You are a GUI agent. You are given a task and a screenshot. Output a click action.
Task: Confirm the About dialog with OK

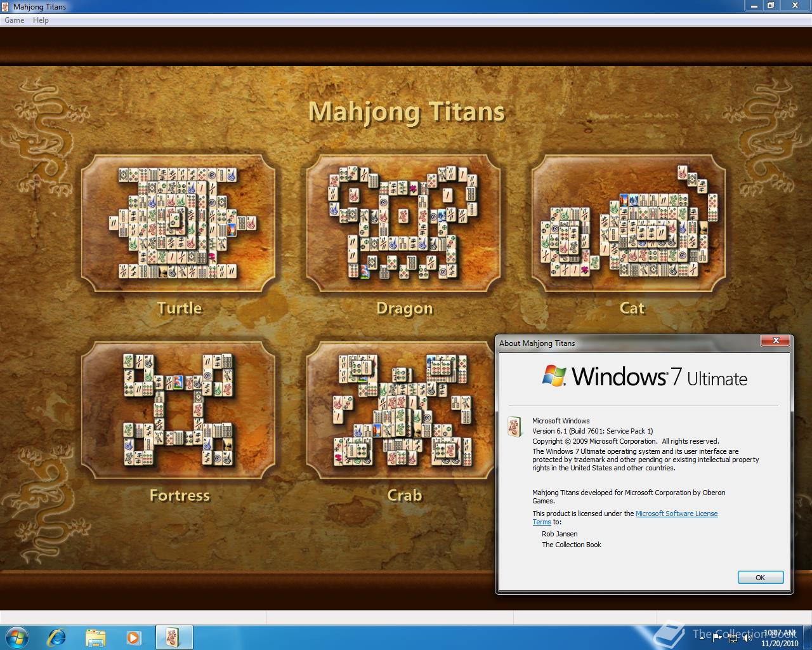click(x=761, y=578)
